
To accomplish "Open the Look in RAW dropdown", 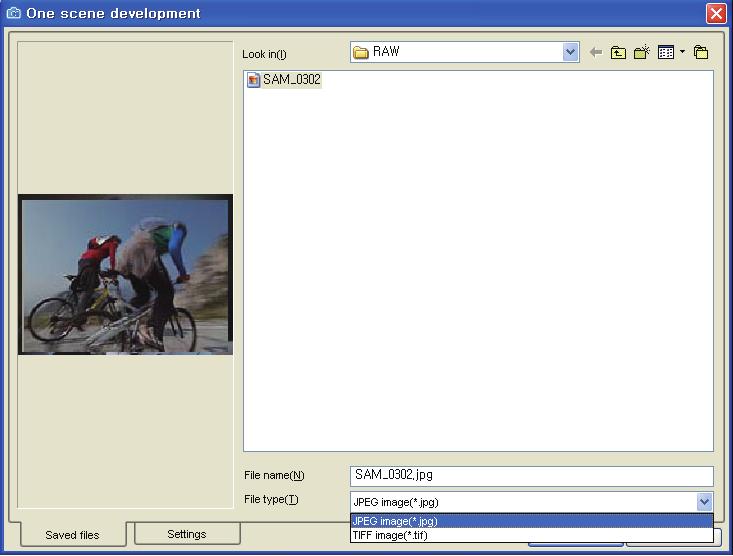I will tap(570, 52).
